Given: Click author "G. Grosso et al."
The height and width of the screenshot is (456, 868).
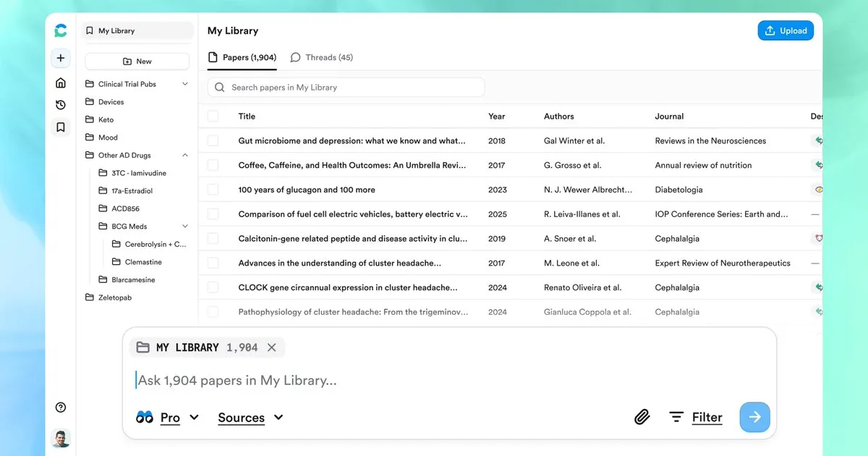Looking at the screenshot, I should tap(572, 165).
